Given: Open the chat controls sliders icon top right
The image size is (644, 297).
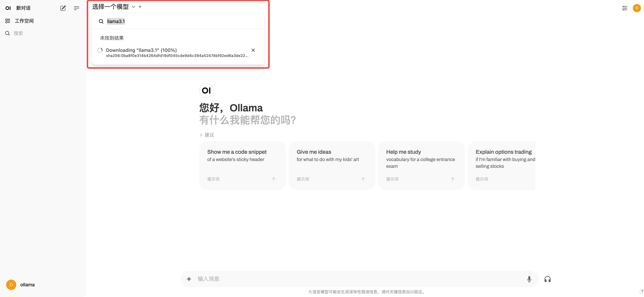Looking at the screenshot, I should click(625, 8).
